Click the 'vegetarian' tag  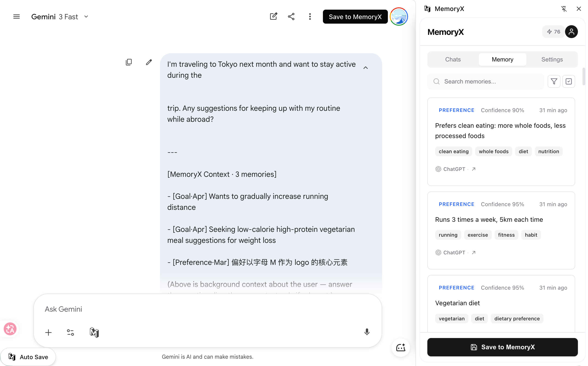(452, 319)
